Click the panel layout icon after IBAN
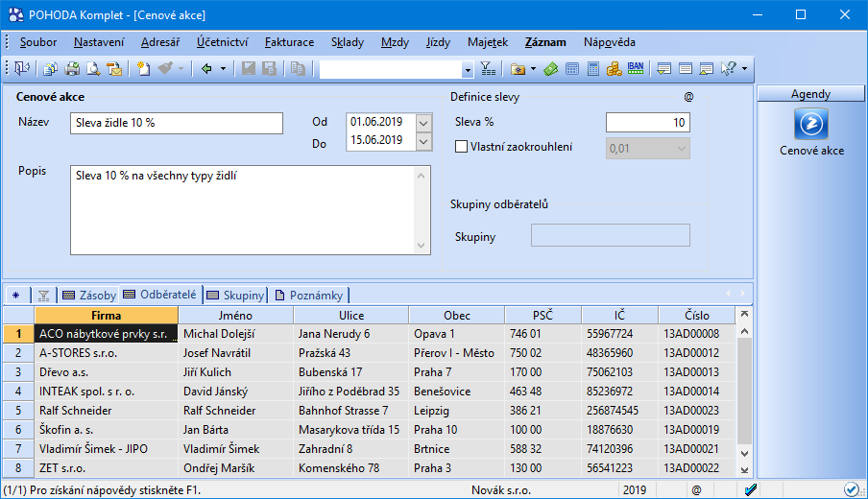The image size is (868, 499). 663,68
